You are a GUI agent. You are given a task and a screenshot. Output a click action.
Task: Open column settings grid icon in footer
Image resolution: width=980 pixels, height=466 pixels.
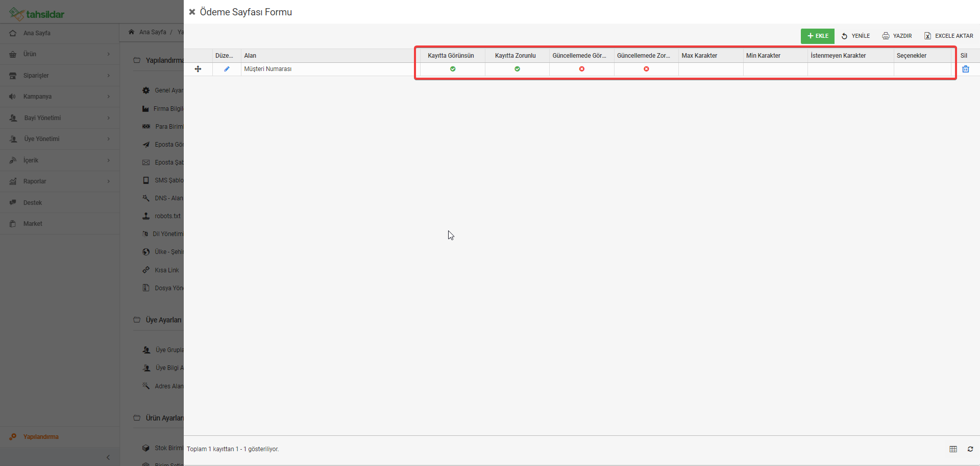[x=953, y=449]
